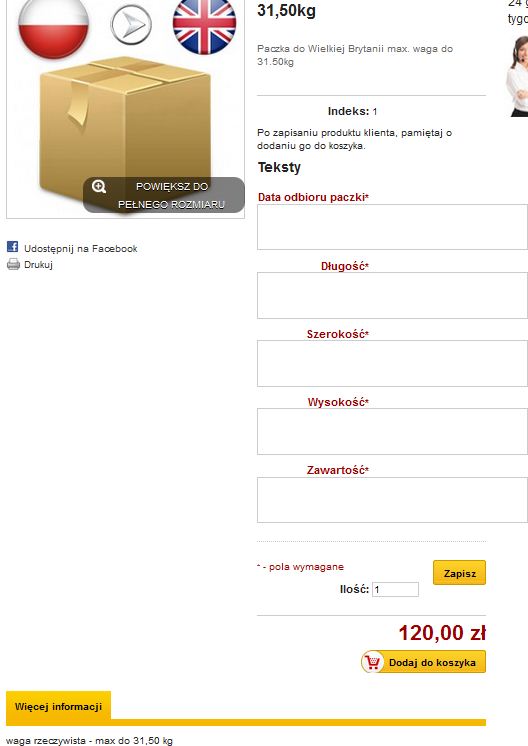
Task: Click the printer icon
Action: click(x=13, y=264)
